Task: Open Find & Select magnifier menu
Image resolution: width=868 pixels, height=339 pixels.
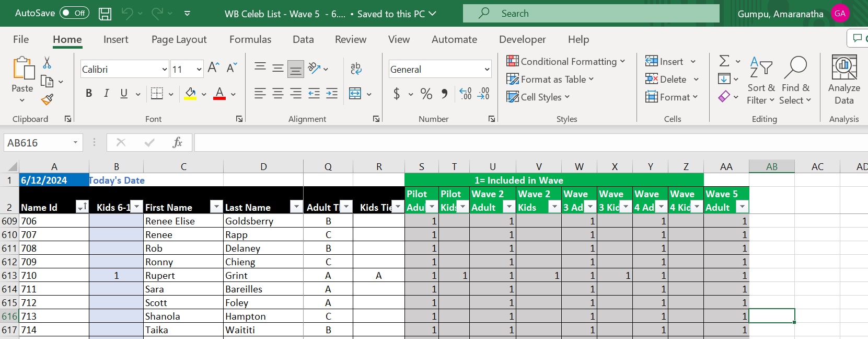Action: 795,81
